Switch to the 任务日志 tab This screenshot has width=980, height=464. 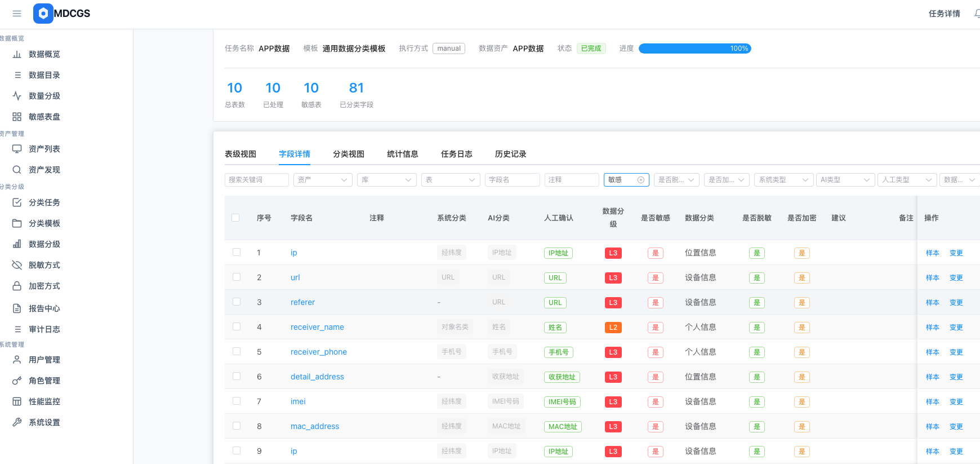(x=457, y=154)
